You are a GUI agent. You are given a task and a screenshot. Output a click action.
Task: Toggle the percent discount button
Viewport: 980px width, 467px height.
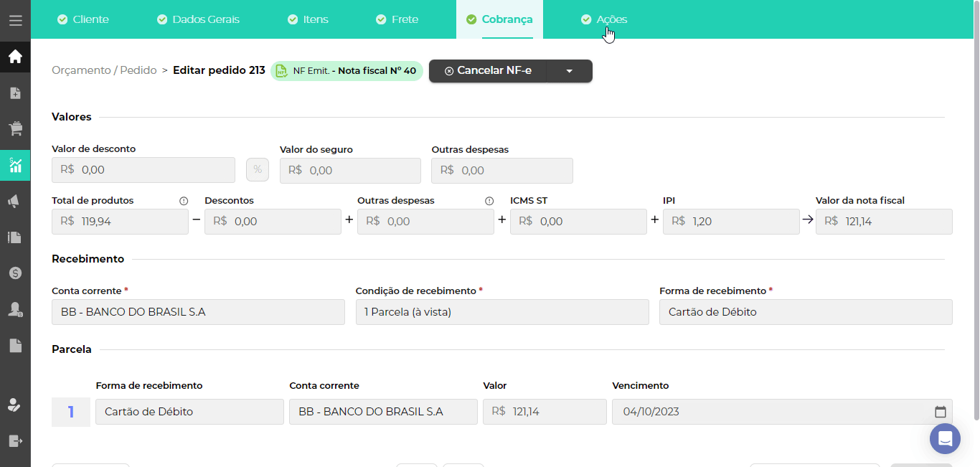point(258,170)
